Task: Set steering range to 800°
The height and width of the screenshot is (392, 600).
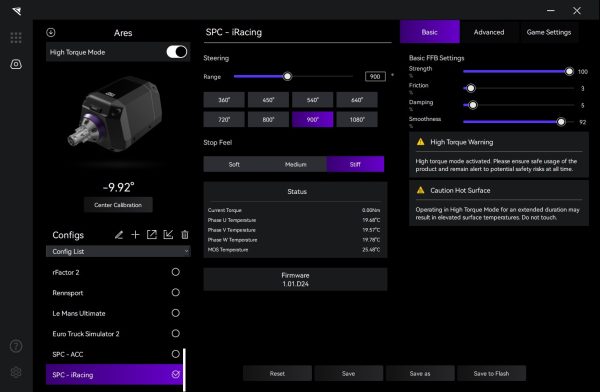Action: 268,119
